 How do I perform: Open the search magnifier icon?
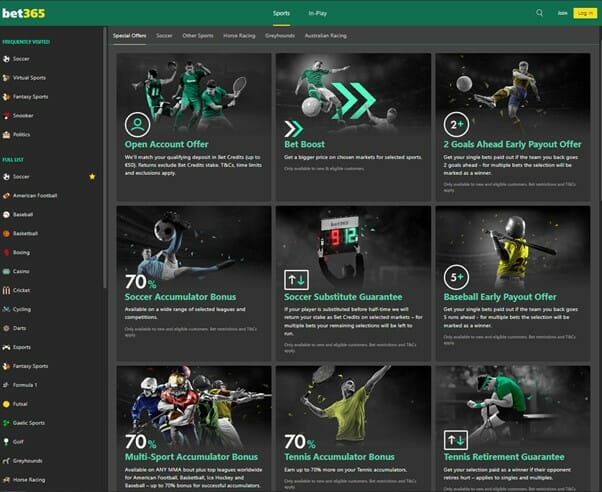[x=539, y=13]
